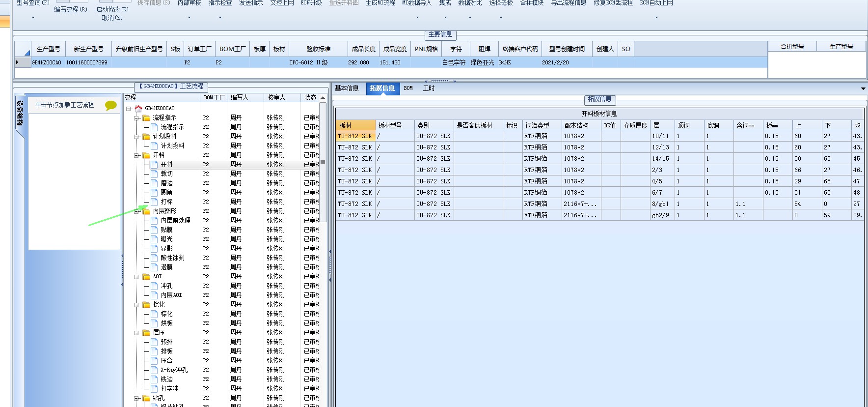Click the yellow speech bubble icon
868x407 pixels.
click(111, 105)
